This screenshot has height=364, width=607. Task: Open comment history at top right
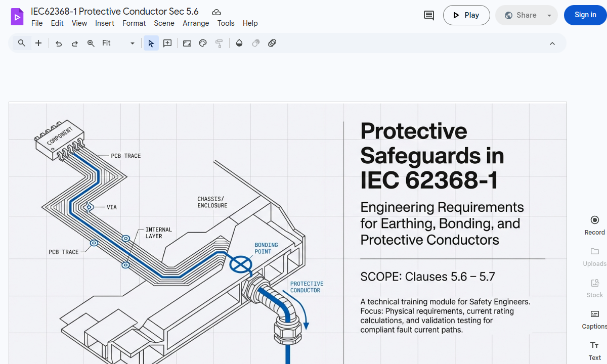tap(428, 15)
